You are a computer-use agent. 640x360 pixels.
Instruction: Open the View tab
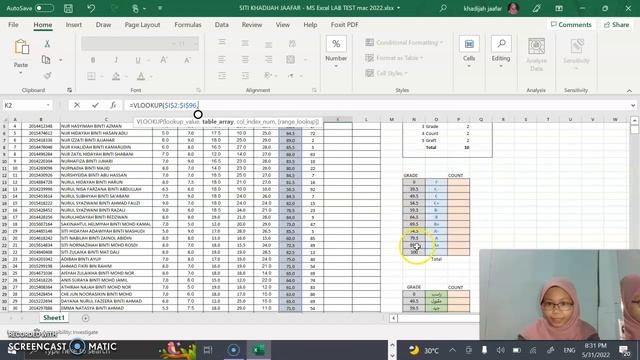282,25
